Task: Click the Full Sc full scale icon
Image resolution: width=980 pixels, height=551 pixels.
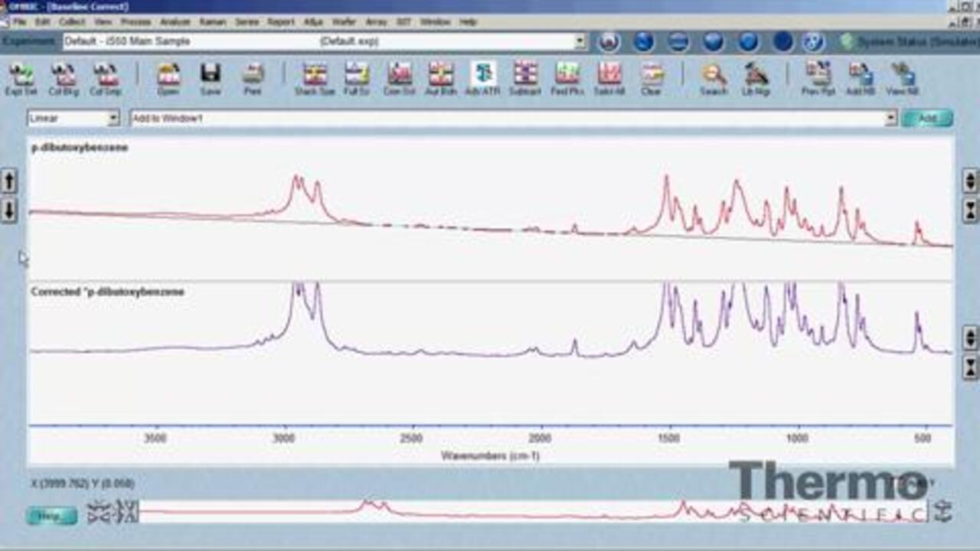Action: point(357,76)
